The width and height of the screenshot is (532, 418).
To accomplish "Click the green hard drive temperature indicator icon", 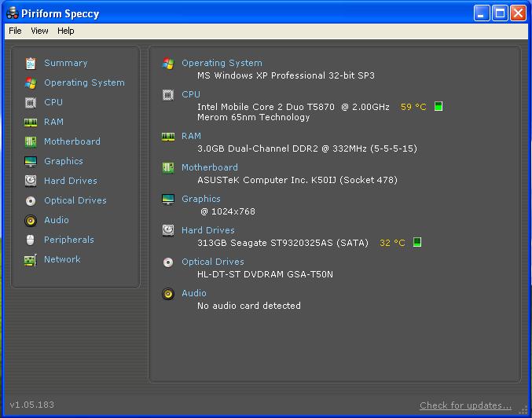I will (x=417, y=242).
